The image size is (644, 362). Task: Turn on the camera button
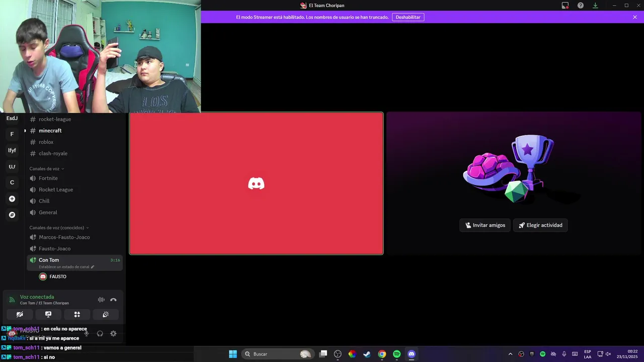pos(20,314)
